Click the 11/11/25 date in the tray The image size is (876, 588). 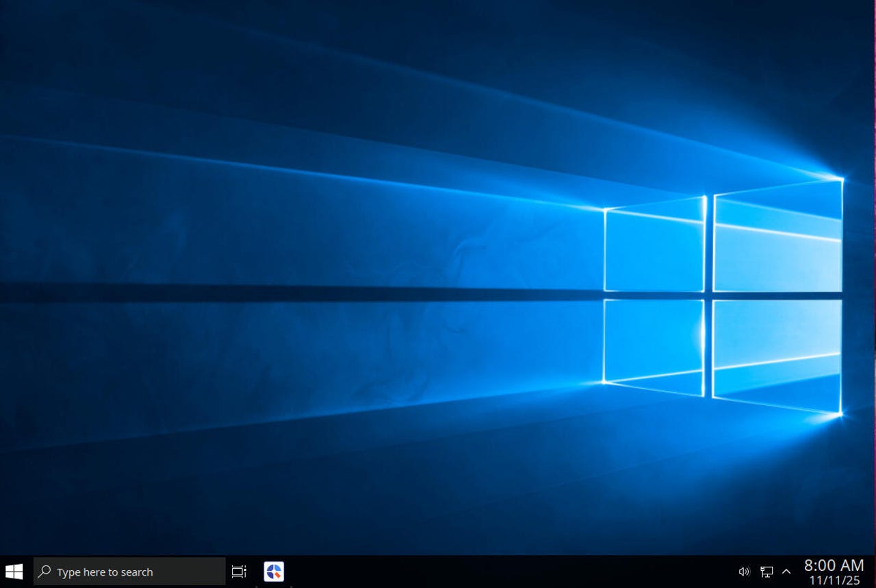click(834, 580)
